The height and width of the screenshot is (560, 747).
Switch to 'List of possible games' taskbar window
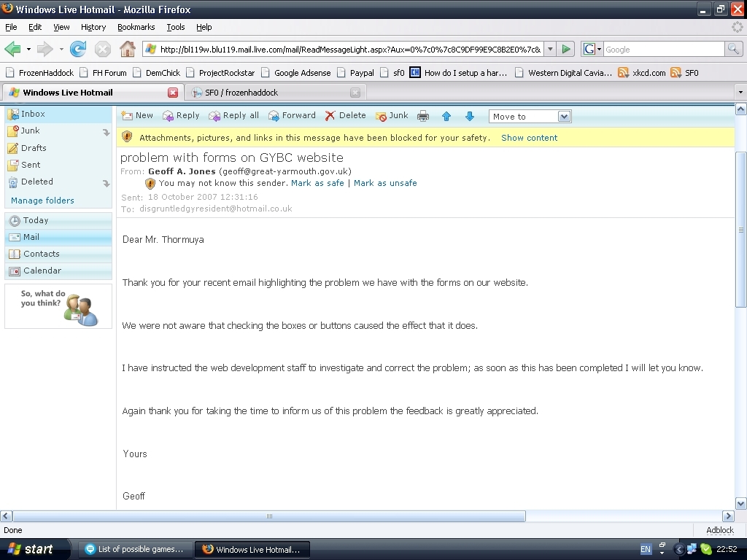[134, 549]
